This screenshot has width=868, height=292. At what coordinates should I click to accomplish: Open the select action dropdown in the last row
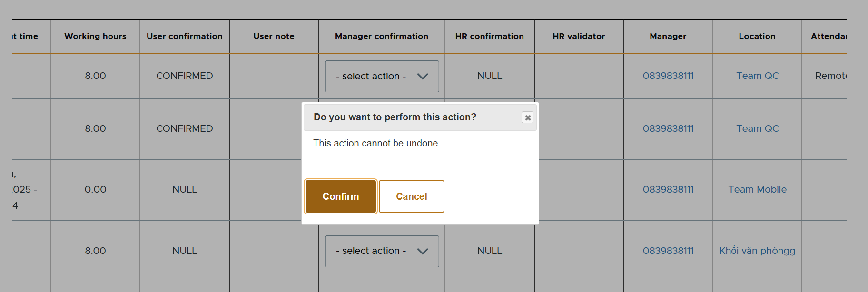382,251
